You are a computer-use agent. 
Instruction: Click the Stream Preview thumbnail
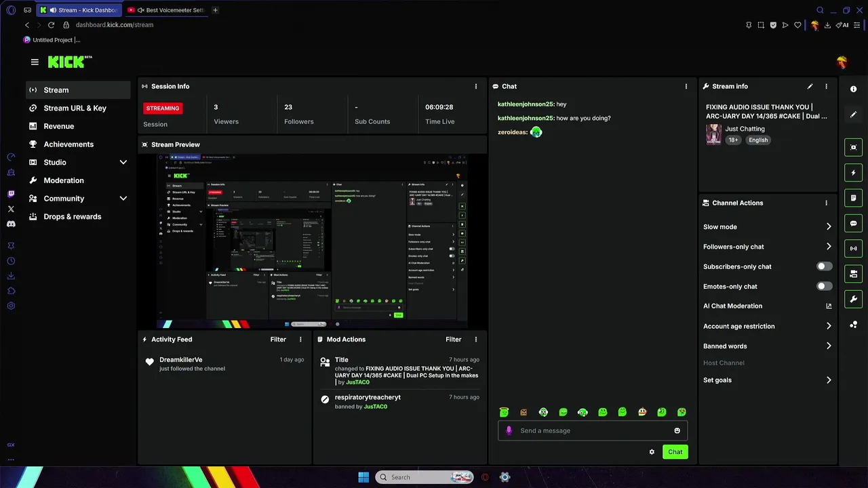click(x=313, y=241)
